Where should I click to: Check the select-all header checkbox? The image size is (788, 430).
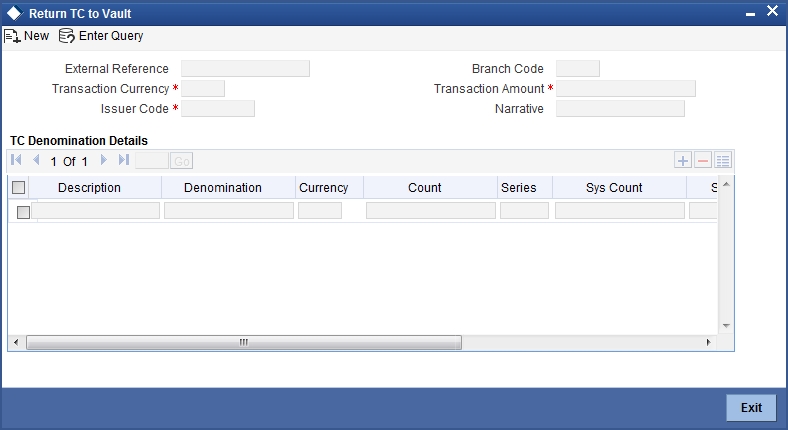tap(19, 187)
